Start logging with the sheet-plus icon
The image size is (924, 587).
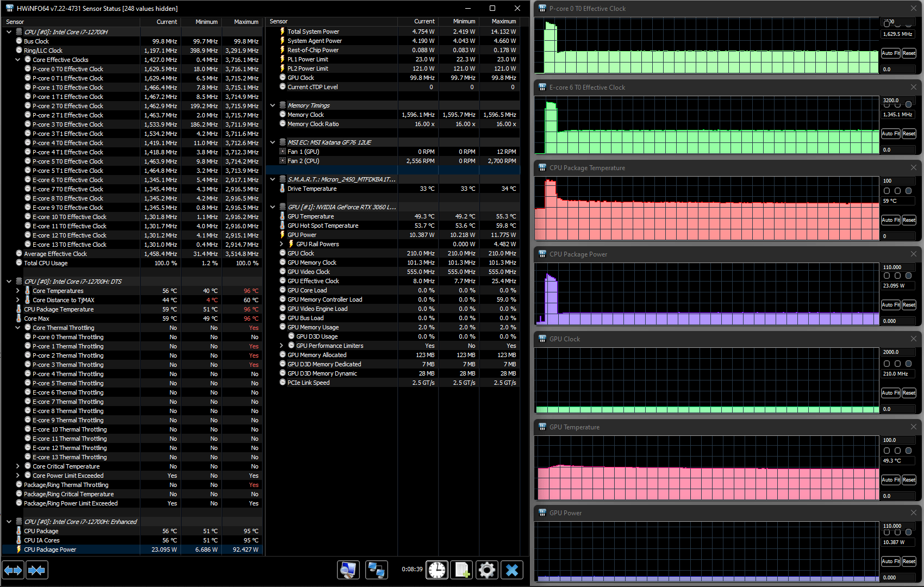point(462,570)
